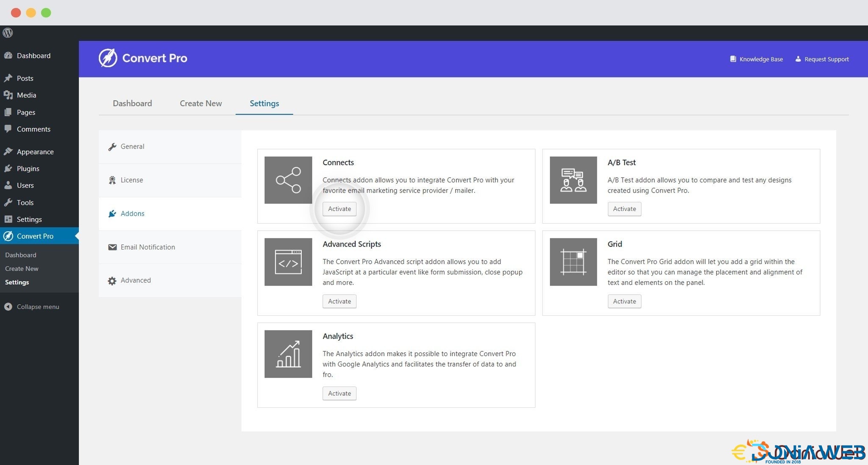Screen dimensions: 868x465
Task: Click the green macOS zoom button
Action: 46,13
